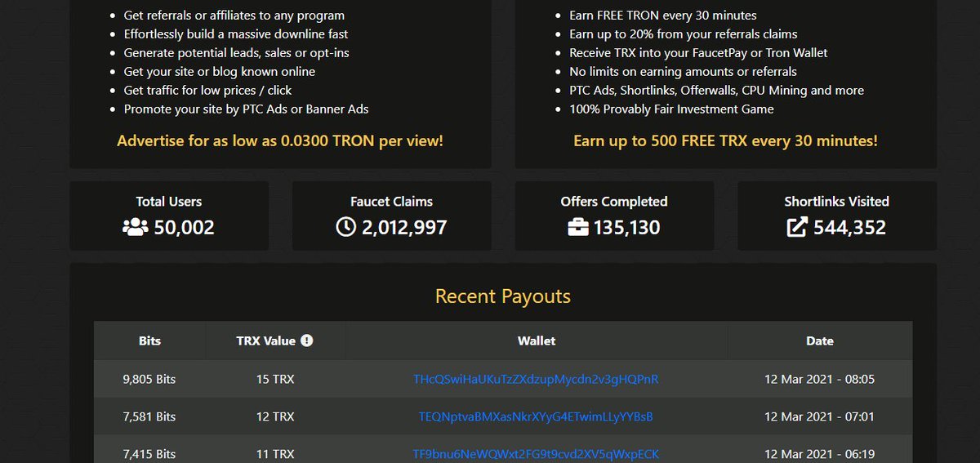Click date 12 Mar 2021 - 06:19

point(819,454)
